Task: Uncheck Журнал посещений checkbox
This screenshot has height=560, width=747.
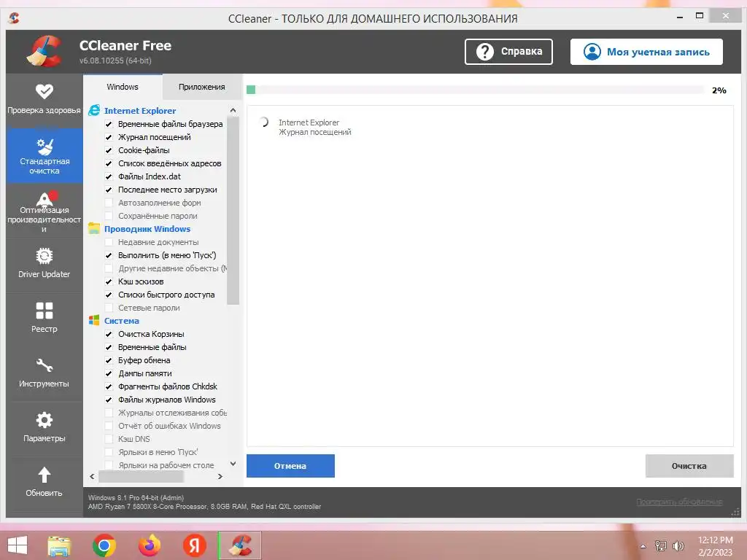Action: coord(109,137)
